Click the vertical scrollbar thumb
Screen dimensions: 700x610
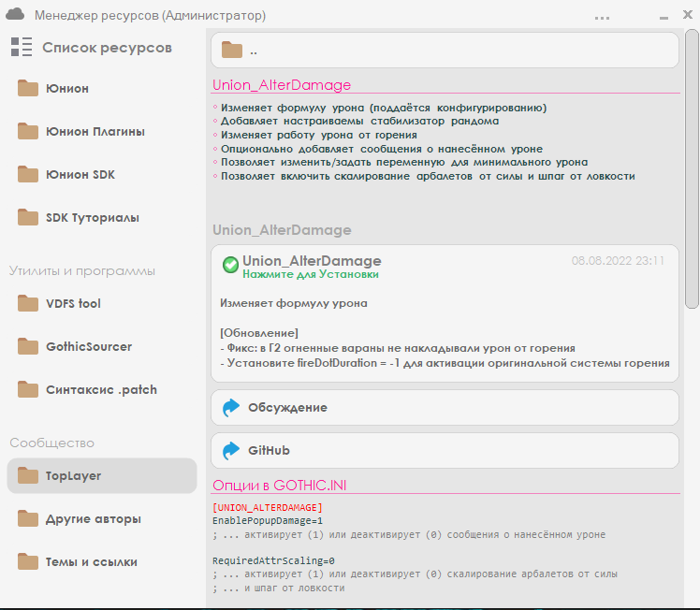click(x=692, y=168)
